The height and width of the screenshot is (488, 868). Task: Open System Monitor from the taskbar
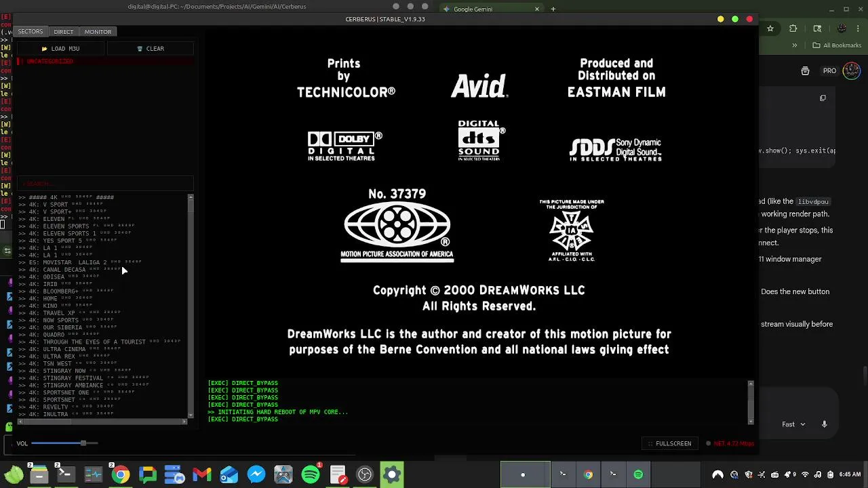(93, 474)
